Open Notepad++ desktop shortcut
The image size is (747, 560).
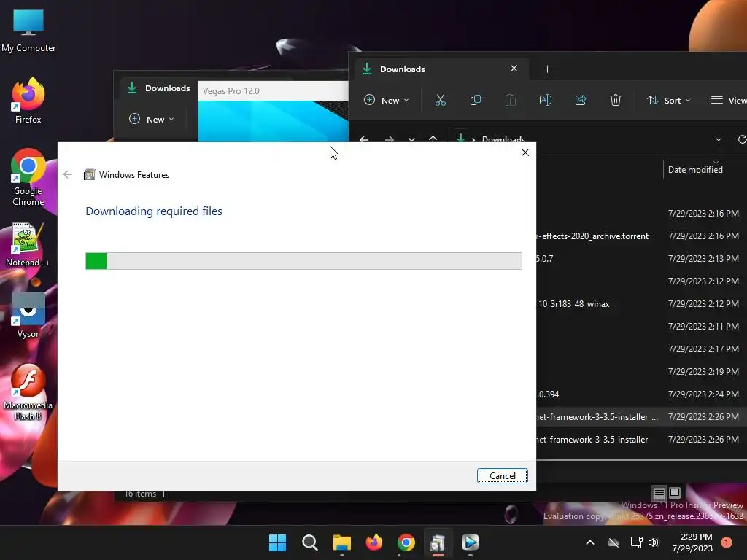coord(28,244)
